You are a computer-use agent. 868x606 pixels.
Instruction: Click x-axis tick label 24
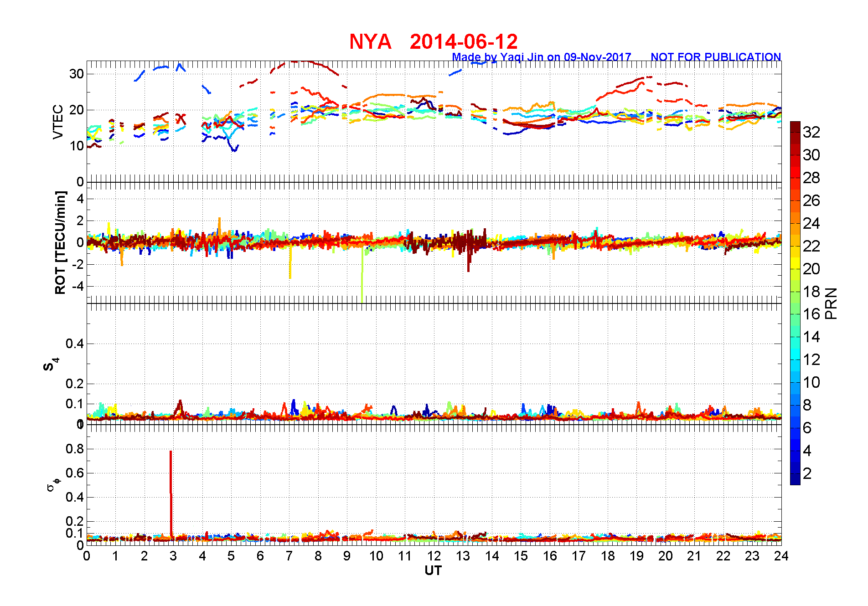[781, 556]
